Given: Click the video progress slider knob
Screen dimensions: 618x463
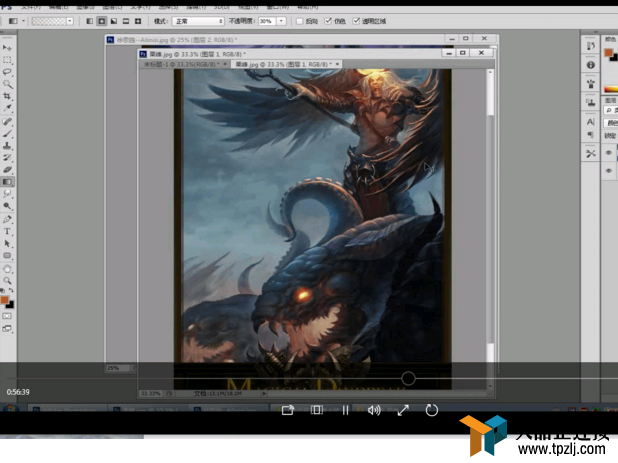Looking at the screenshot, I should point(408,378).
